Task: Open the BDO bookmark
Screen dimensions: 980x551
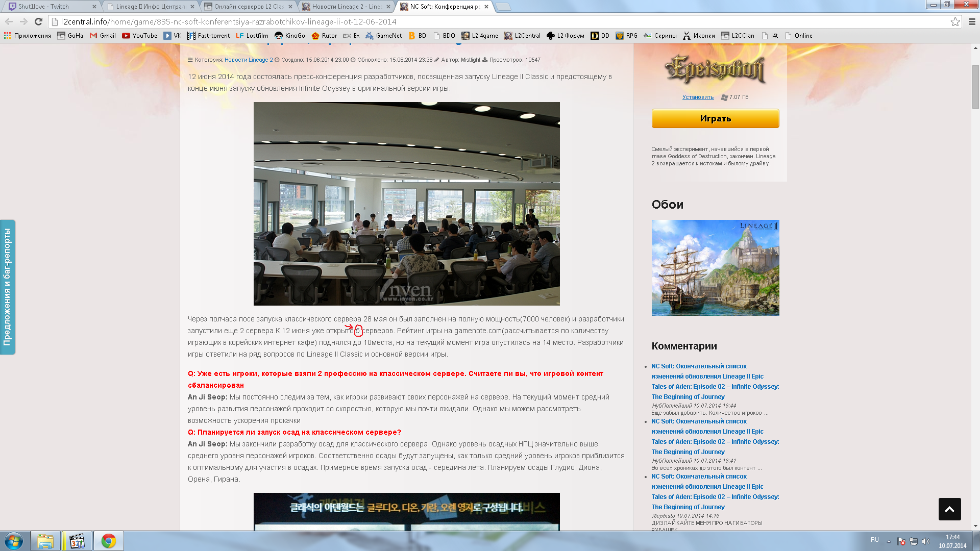Action: (x=444, y=36)
